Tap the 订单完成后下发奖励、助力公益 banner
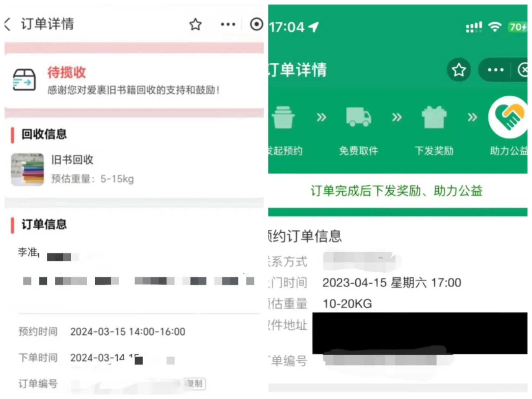The image size is (532, 399). click(396, 191)
